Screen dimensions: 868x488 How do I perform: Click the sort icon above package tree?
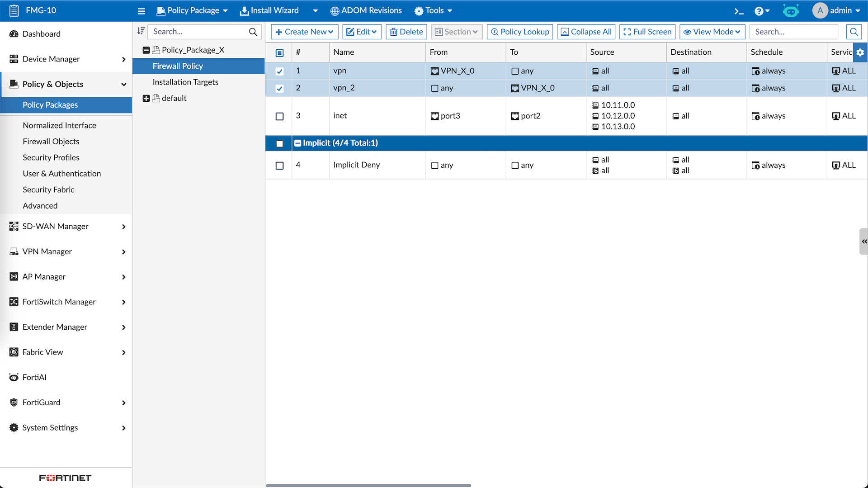coord(141,31)
